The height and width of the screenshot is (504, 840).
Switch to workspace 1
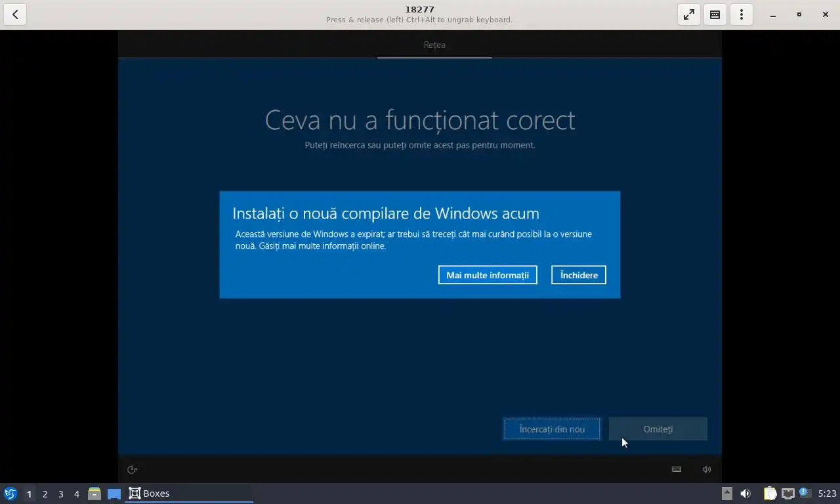click(x=29, y=493)
